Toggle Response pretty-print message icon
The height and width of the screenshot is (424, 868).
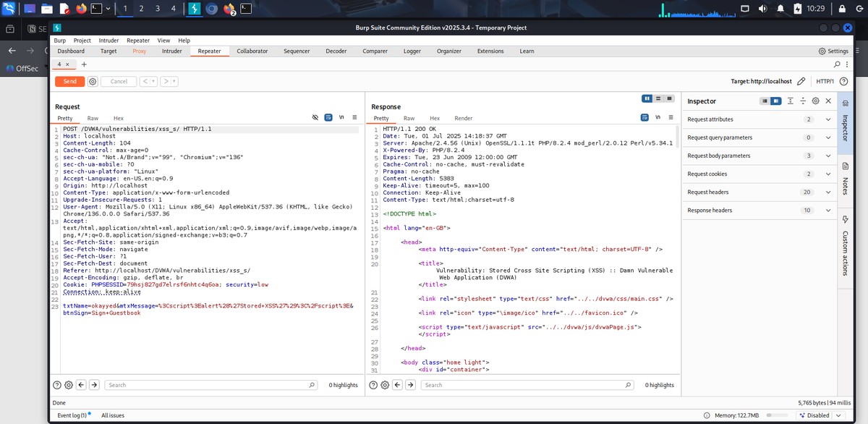click(644, 117)
